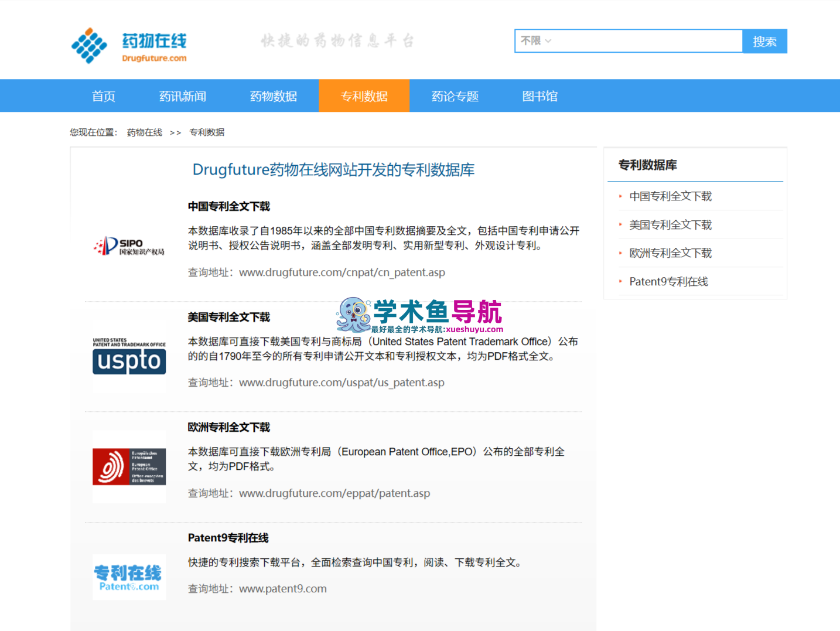The width and height of the screenshot is (840, 631).
Task: Select the 药物数据 navigation tab
Action: (274, 96)
